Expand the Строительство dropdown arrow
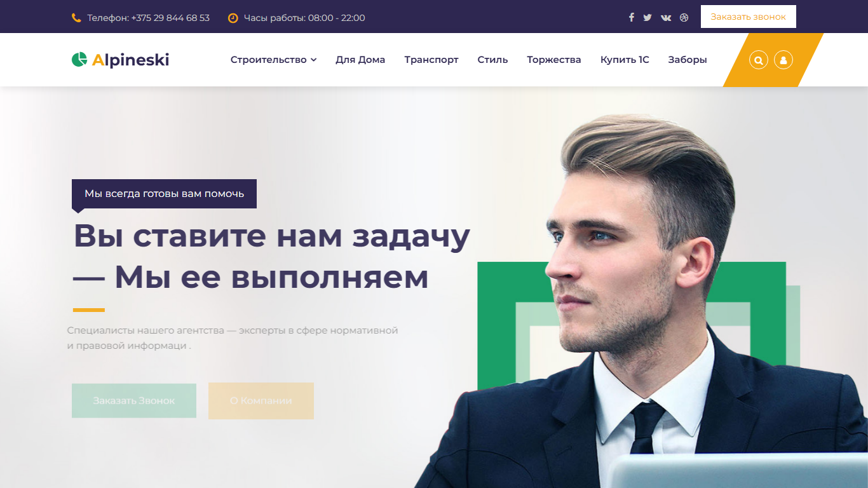The width and height of the screenshot is (868, 488). 313,60
